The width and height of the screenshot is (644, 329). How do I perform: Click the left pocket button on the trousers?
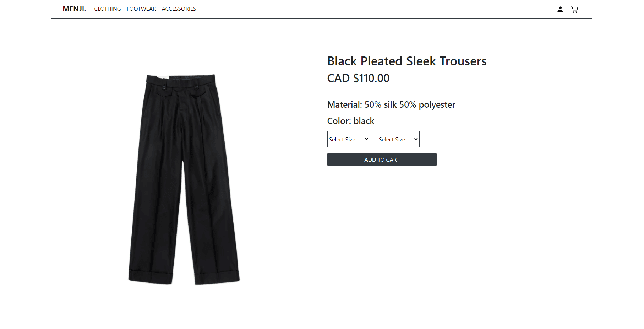(x=164, y=88)
